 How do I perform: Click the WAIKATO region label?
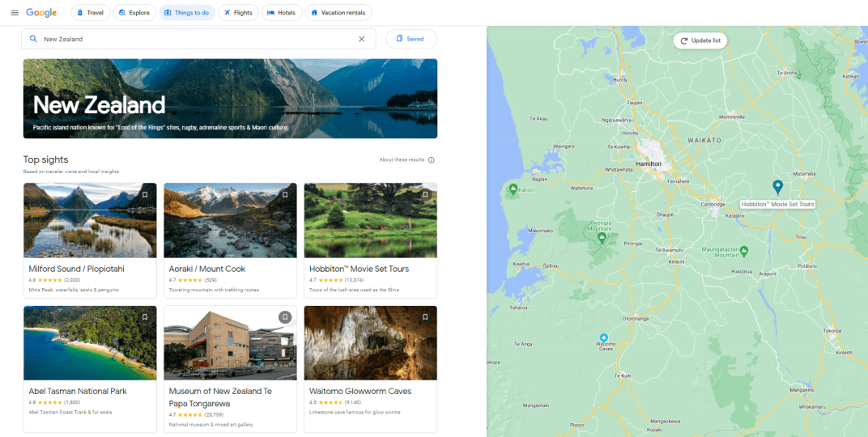tap(704, 141)
